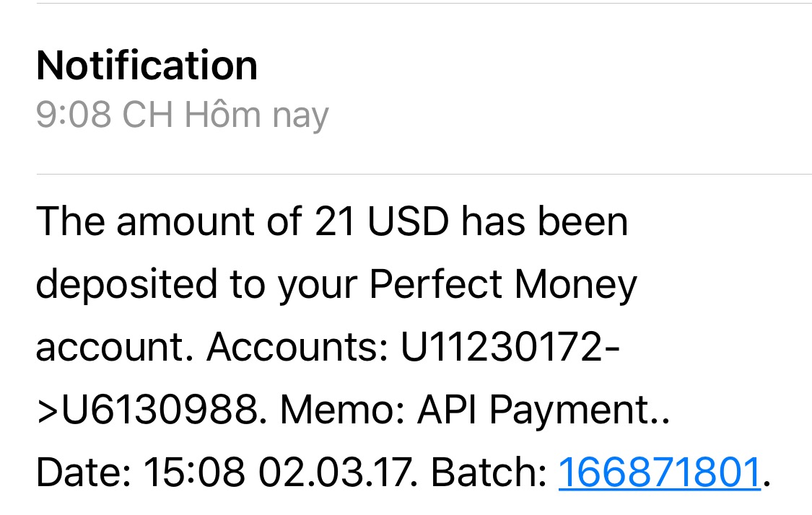Click the date 15:08 02.03.17
Viewport: 812px width, 515px height.
(x=278, y=473)
